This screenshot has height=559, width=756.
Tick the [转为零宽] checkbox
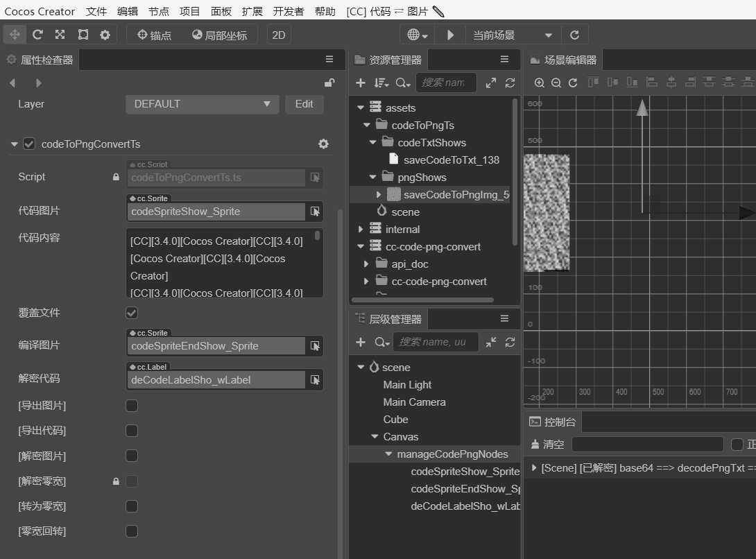132,506
